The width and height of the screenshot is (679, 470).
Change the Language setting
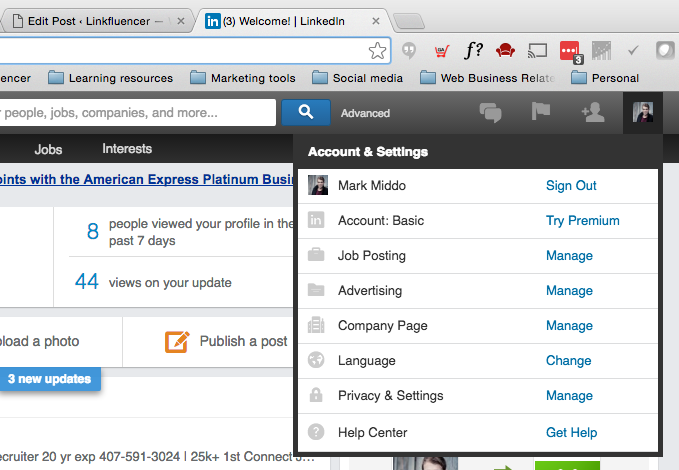point(568,360)
